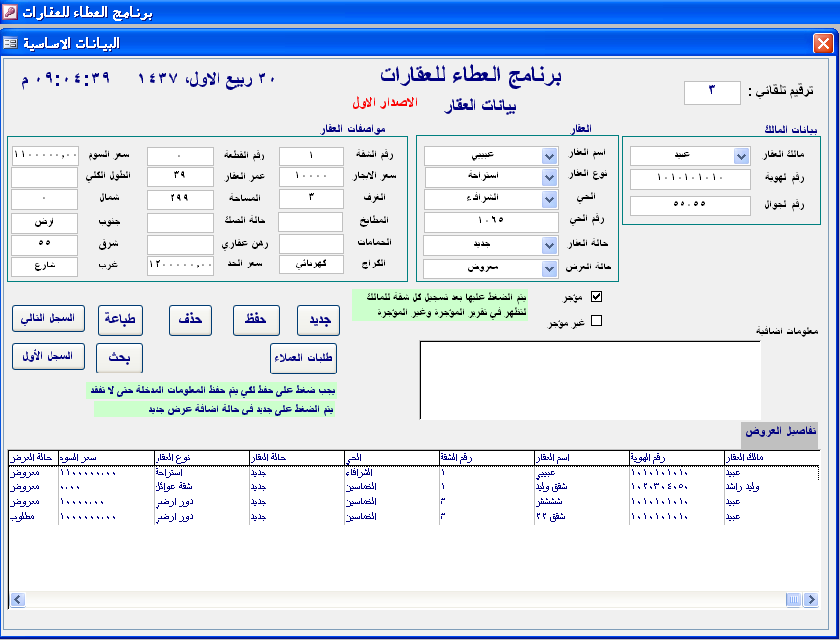
Task: Focus the رهن عقاري field
Action: click(180, 244)
